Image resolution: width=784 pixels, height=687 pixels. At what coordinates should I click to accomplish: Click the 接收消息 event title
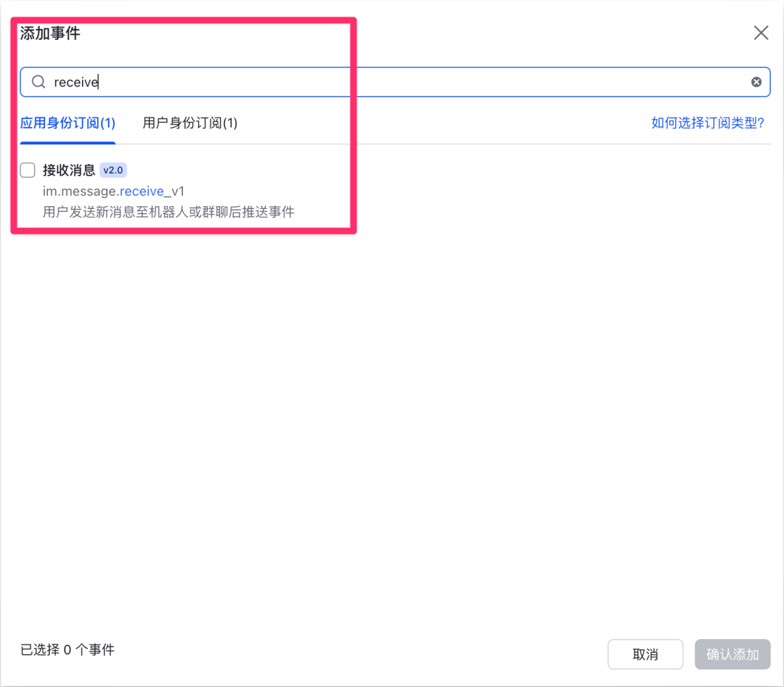pos(70,170)
